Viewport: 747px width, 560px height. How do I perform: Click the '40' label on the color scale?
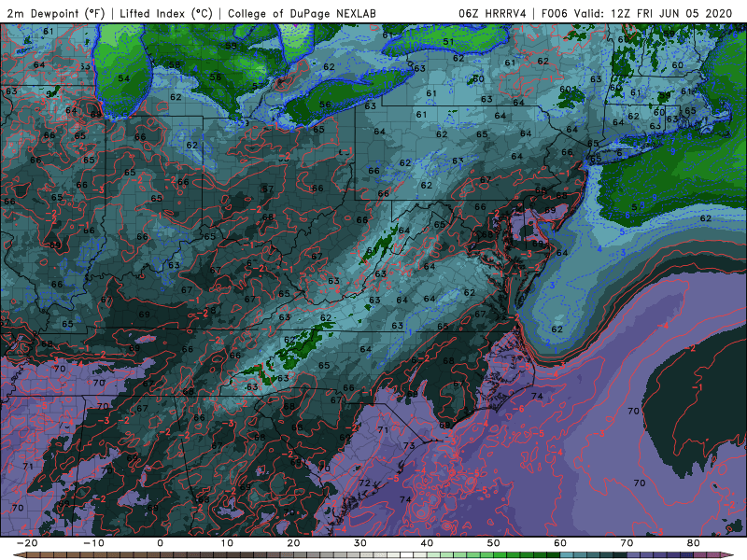point(427,543)
